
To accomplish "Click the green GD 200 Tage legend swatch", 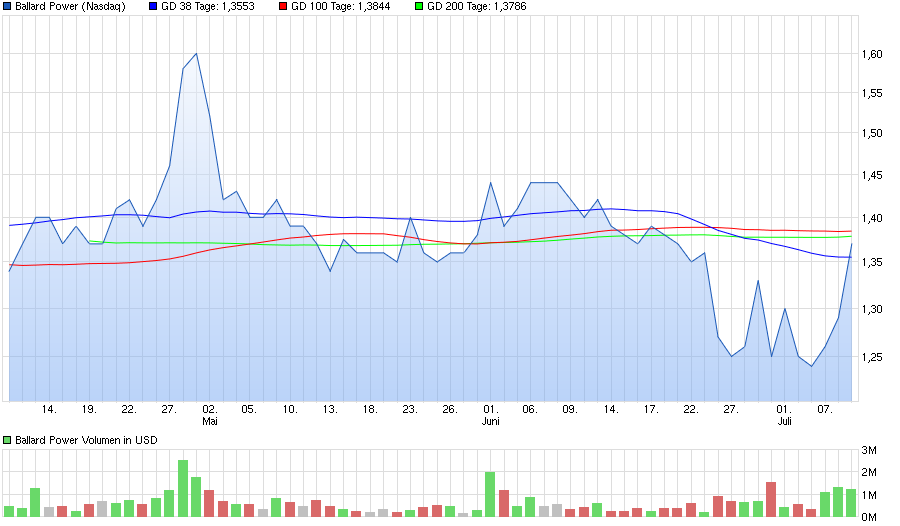I will pos(419,7).
